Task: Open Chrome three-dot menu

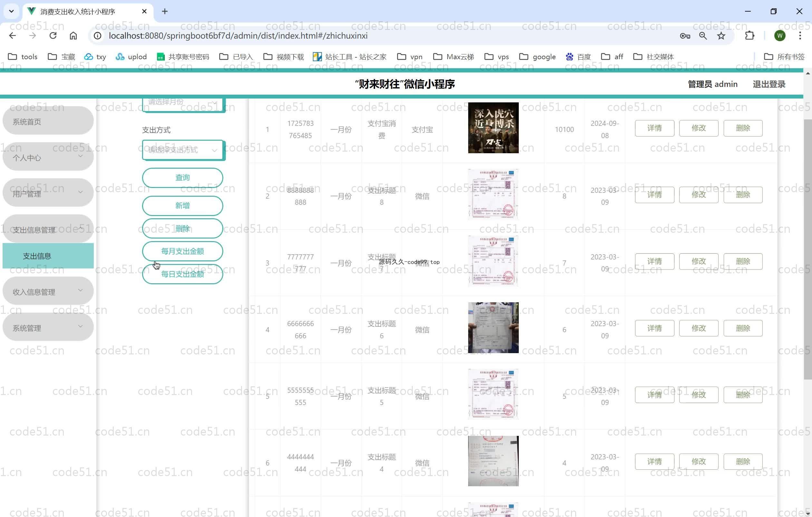Action: coord(800,36)
